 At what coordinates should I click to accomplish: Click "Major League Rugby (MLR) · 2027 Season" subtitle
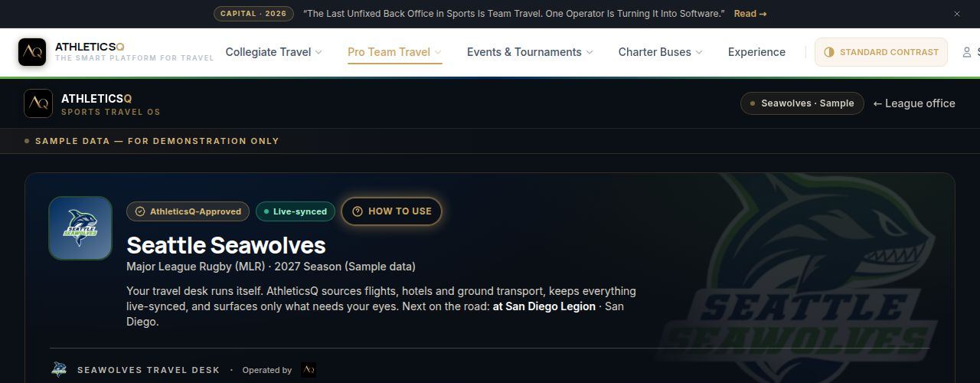click(x=271, y=267)
